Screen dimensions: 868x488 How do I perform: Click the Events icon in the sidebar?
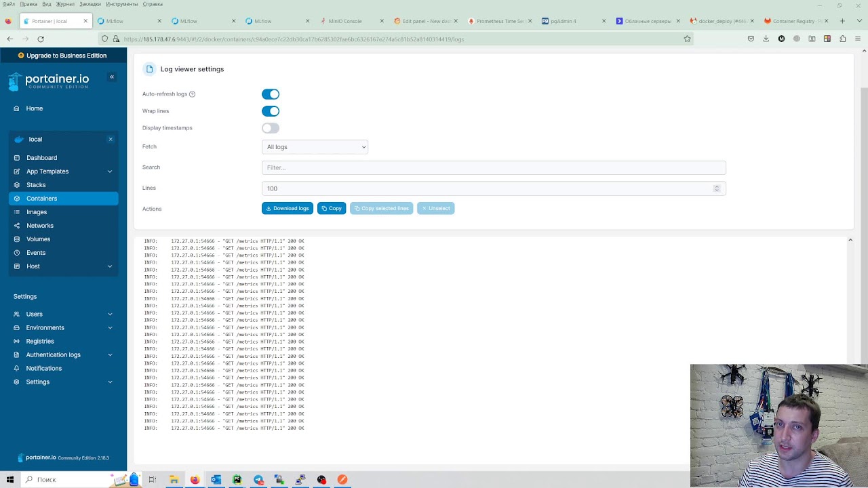(x=17, y=253)
